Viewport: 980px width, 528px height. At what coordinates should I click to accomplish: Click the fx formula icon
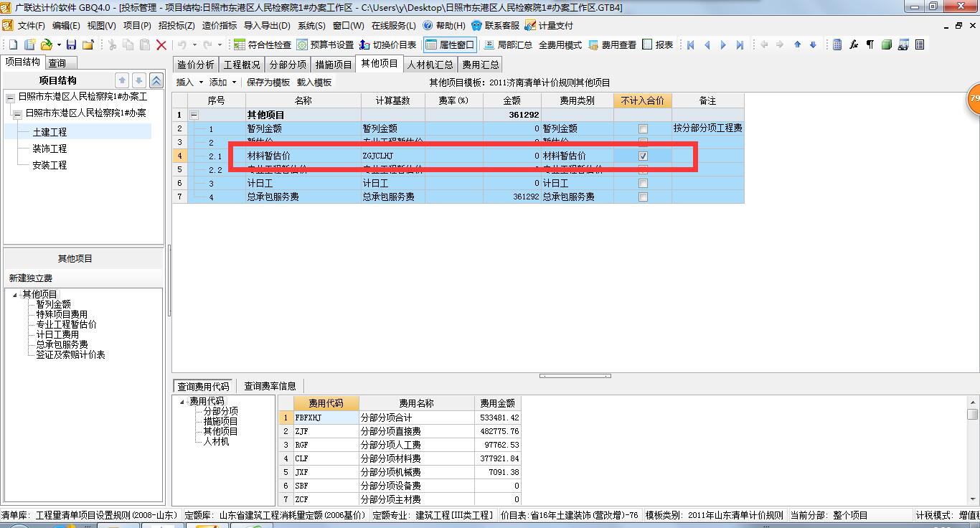tap(854, 44)
